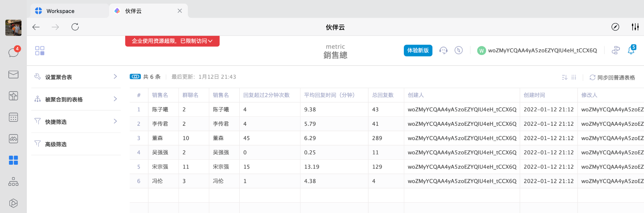Switch to the Workspace tab
Screen dimensions: 644x213
click(x=60, y=11)
